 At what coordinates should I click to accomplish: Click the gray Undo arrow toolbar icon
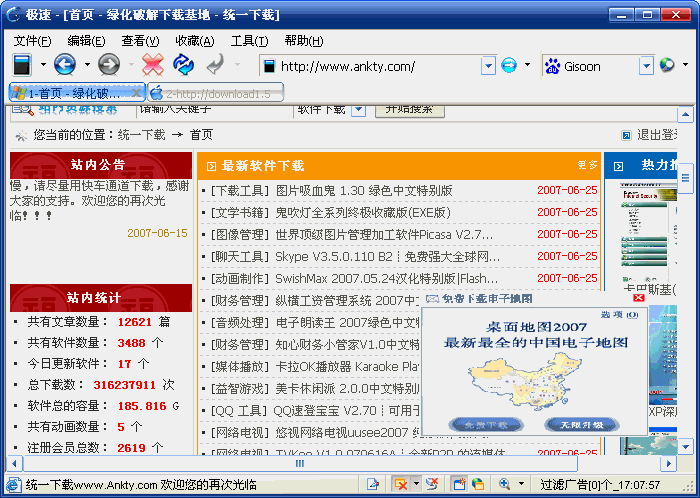215,66
